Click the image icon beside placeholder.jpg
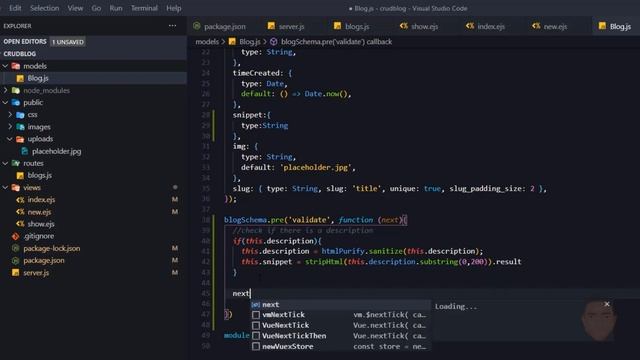 coord(24,151)
